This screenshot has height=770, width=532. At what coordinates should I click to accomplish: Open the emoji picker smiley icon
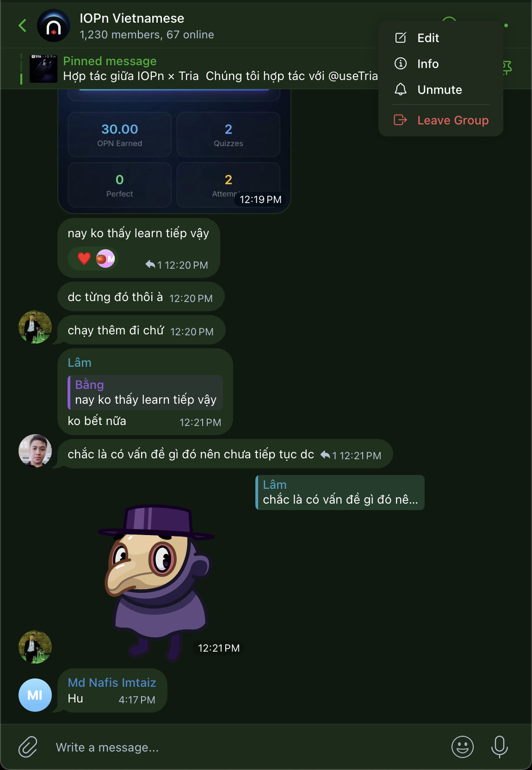tap(462, 747)
